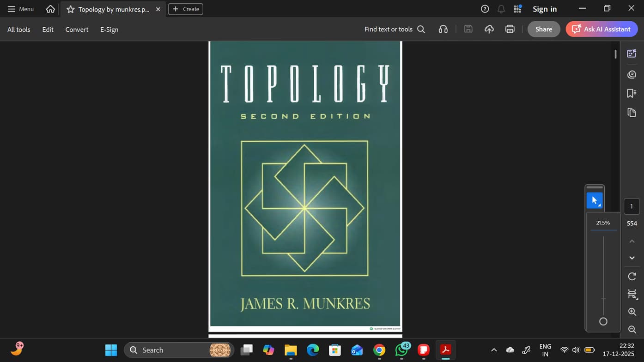Star the Topology by munkres tab

point(71,9)
